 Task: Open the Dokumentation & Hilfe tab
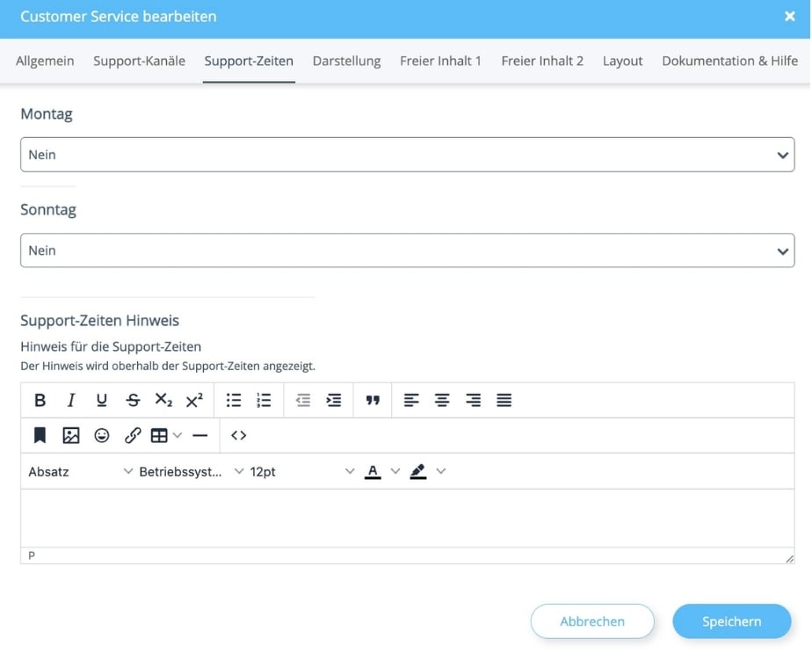(x=729, y=62)
